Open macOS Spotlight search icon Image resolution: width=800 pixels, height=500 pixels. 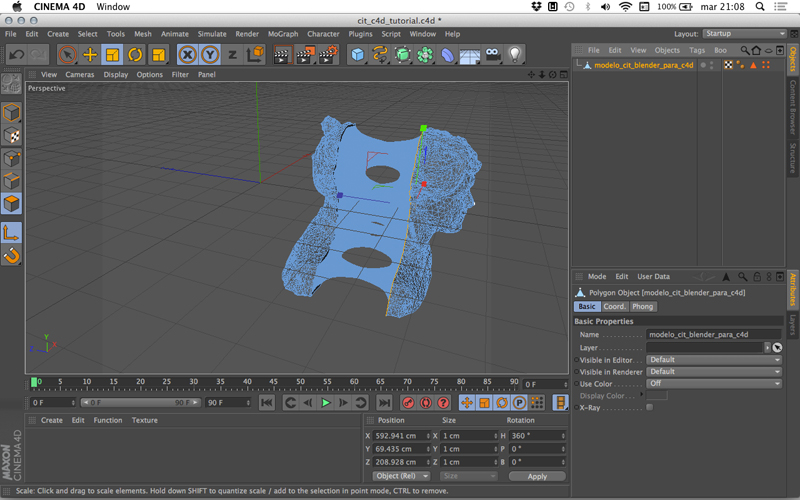(760, 7)
